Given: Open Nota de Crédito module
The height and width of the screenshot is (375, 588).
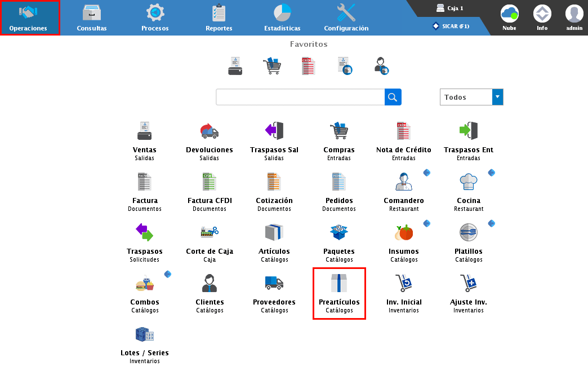Looking at the screenshot, I should (x=403, y=132).
